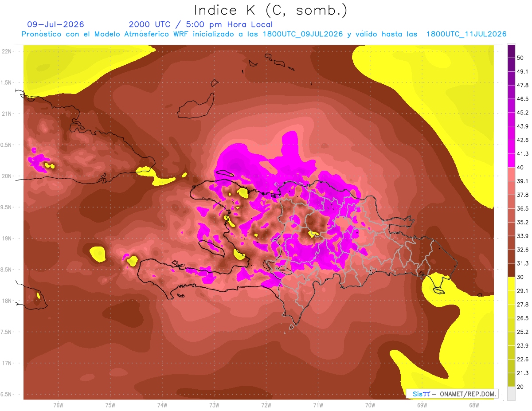Click colorbar label 31.3
The height and width of the screenshot is (411, 532).
523,263
